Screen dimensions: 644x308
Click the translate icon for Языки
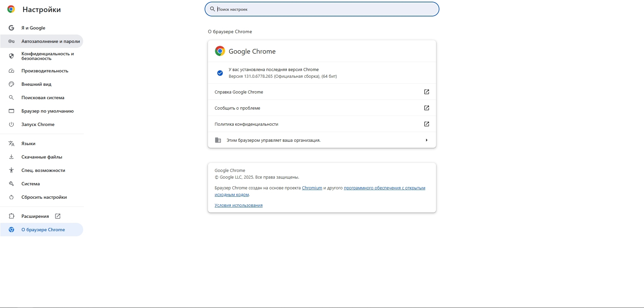(x=11, y=143)
